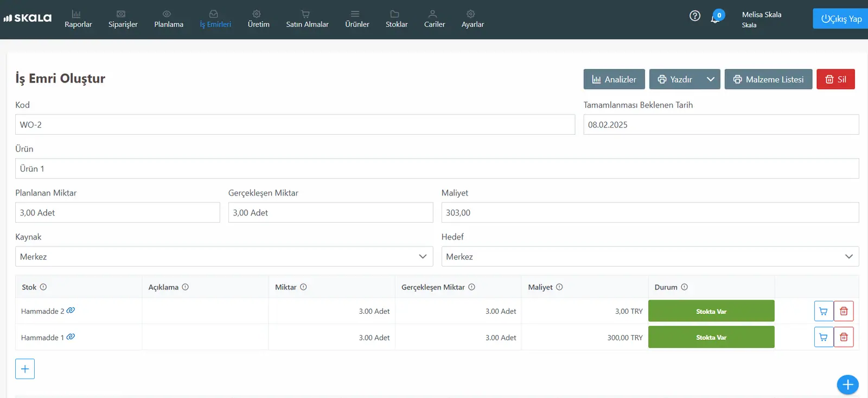Open the Hedef Merkez dropdown
This screenshot has height=398, width=868.
coord(650,256)
